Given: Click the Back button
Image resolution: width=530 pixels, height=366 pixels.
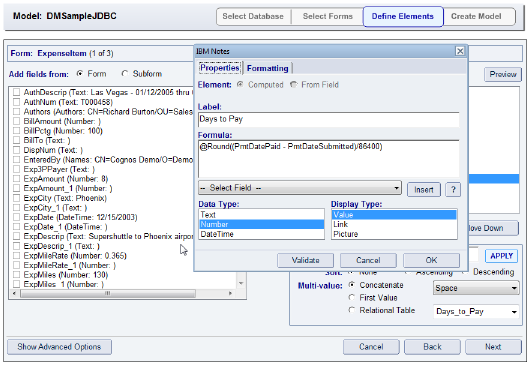Looking at the screenshot, I should tap(432, 347).
